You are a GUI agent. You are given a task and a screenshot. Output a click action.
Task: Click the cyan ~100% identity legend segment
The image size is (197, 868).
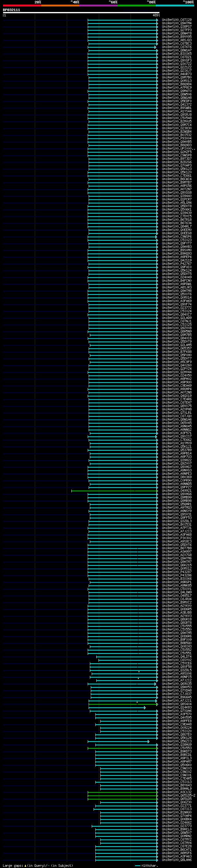(175, 6)
